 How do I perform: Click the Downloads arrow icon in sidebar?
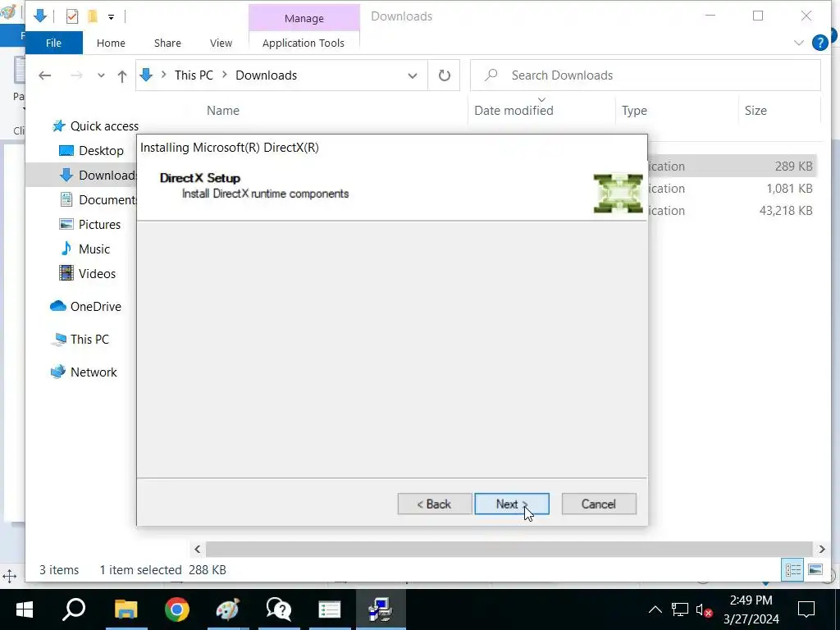click(66, 176)
